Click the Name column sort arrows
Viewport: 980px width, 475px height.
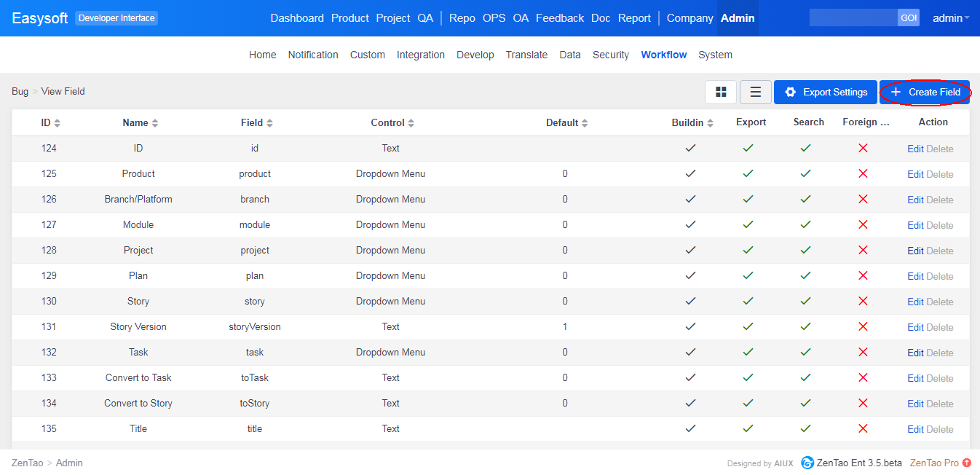pos(155,123)
